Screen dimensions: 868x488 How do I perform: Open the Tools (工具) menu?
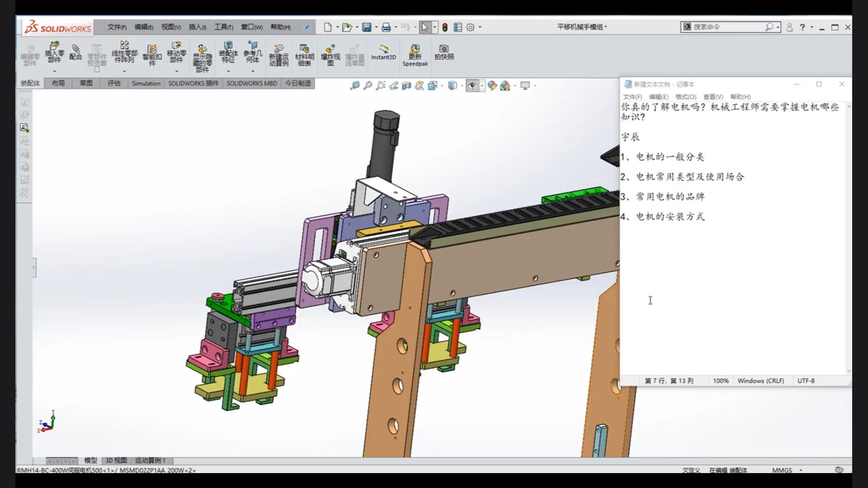click(x=223, y=27)
